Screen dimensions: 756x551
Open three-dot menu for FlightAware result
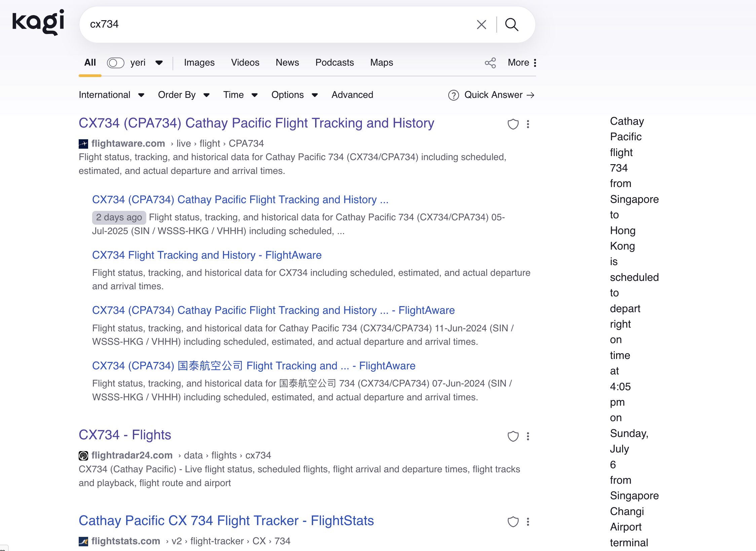pos(528,124)
